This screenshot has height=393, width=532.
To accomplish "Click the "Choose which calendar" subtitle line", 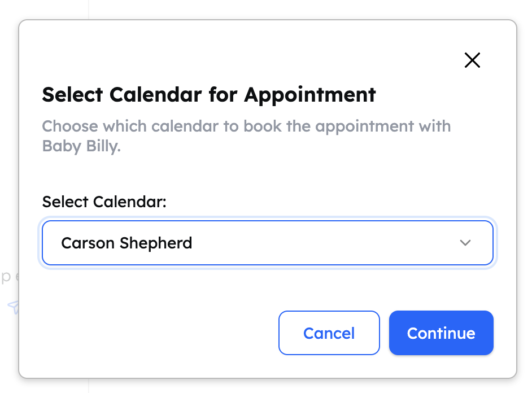I will (x=246, y=125).
